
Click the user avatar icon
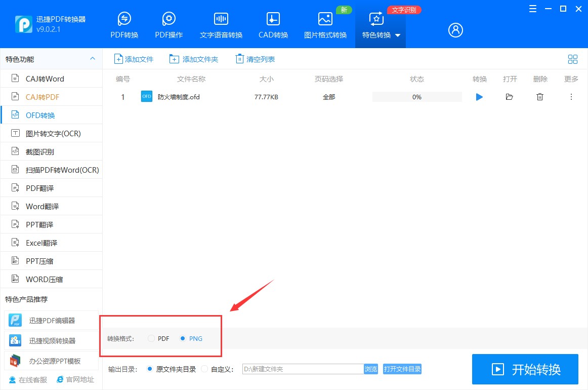click(455, 30)
